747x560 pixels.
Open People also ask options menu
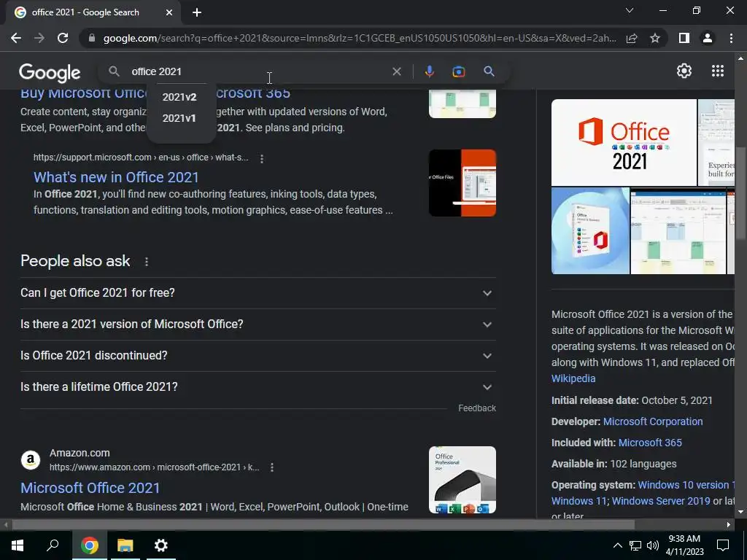coord(146,262)
